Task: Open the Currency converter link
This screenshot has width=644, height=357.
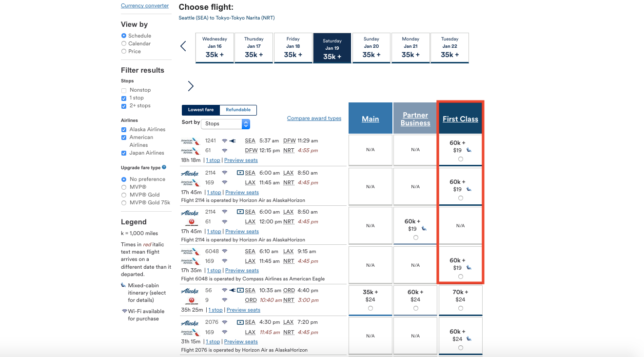Action: [x=145, y=6]
